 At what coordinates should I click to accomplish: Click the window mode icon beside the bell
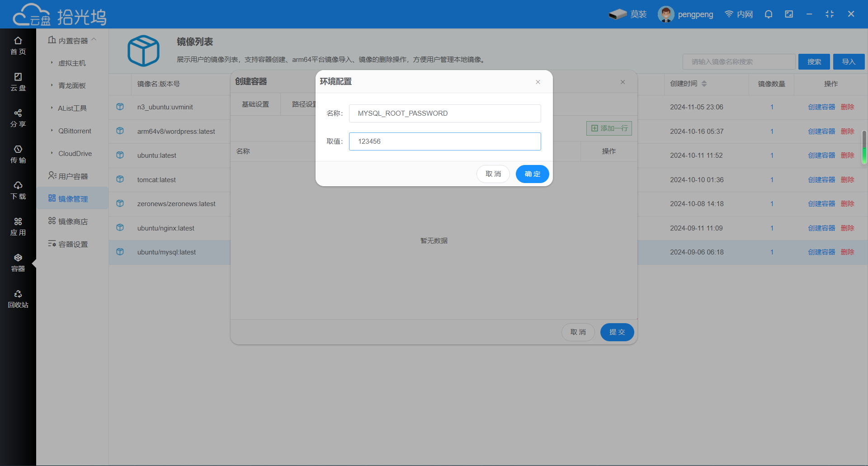789,14
